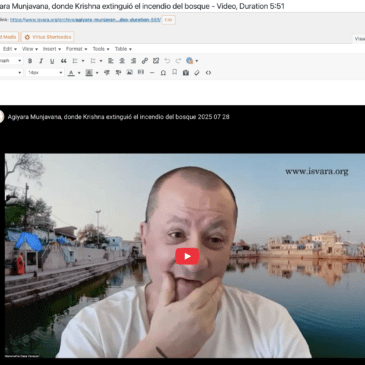
Task: Open the isvara.org permalink URL
Action: 85,20
